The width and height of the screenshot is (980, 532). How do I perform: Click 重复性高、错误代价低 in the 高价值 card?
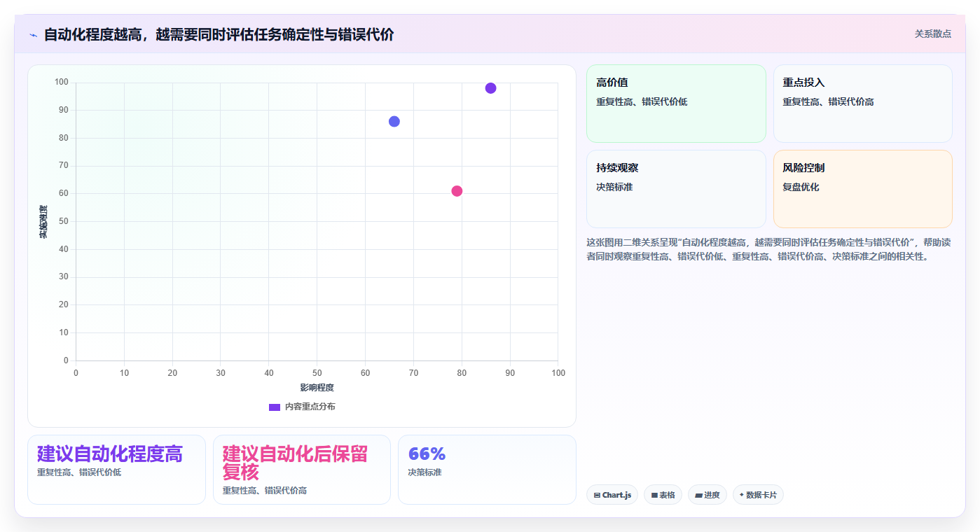click(x=642, y=102)
